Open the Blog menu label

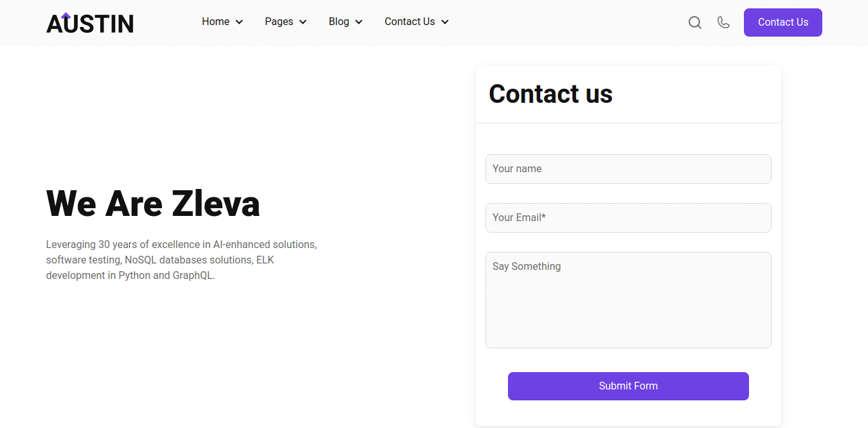pos(339,22)
